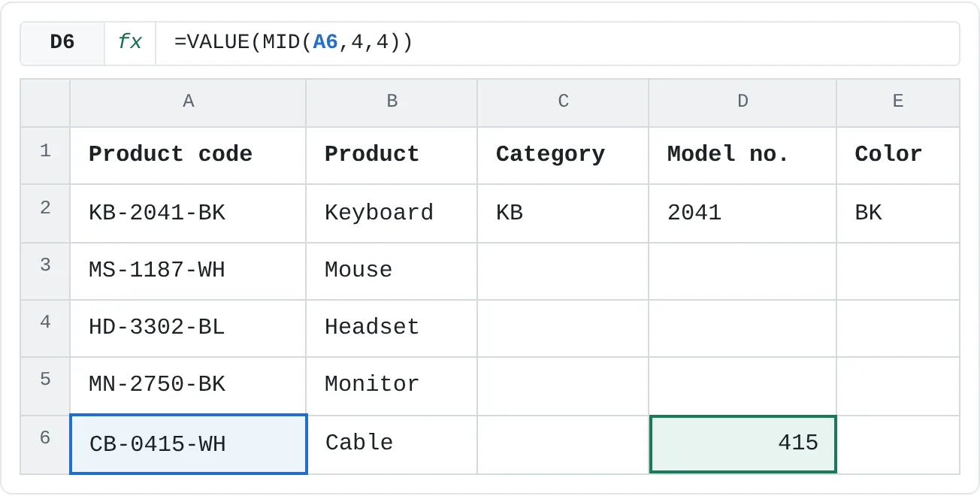Click the "Product" header cell in column B
This screenshot has width=980, height=496.
coord(392,155)
